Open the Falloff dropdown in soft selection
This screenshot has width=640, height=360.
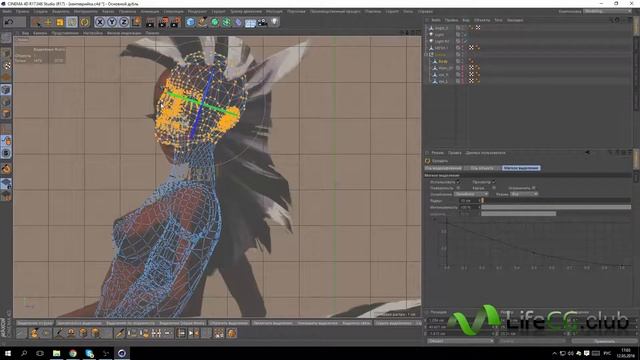coord(471,194)
